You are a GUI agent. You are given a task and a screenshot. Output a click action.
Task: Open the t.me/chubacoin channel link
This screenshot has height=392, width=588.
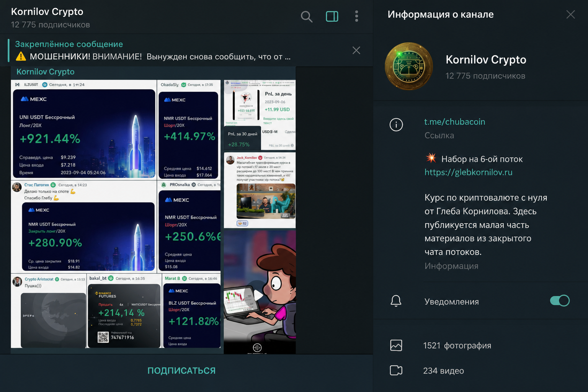pyautogui.click(x=454, y=122)
